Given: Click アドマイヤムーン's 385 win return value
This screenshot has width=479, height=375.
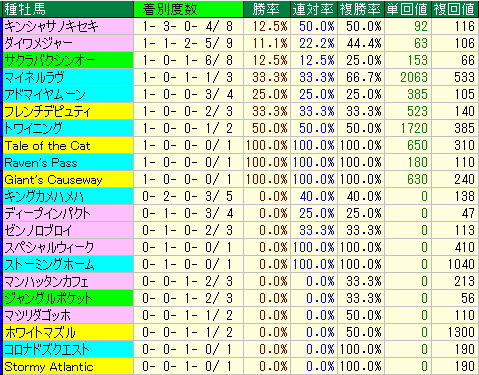Looking at the screenshot, I should (417, 94).
